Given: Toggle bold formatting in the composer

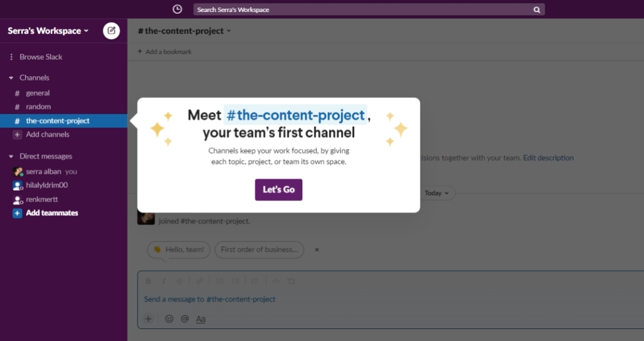Looking at the screenshot, I should coord(148,280).
